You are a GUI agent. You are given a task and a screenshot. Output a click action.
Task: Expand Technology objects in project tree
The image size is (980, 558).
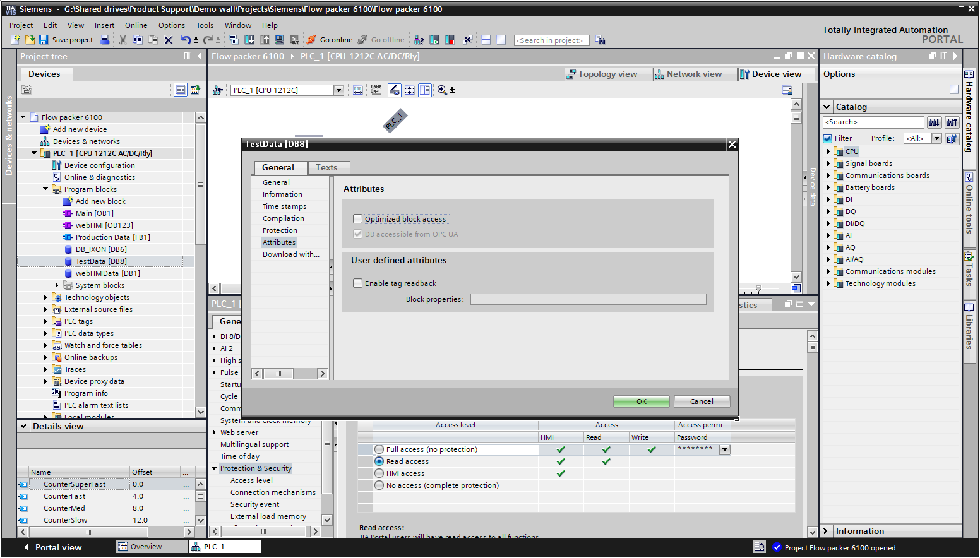point(45,297)
